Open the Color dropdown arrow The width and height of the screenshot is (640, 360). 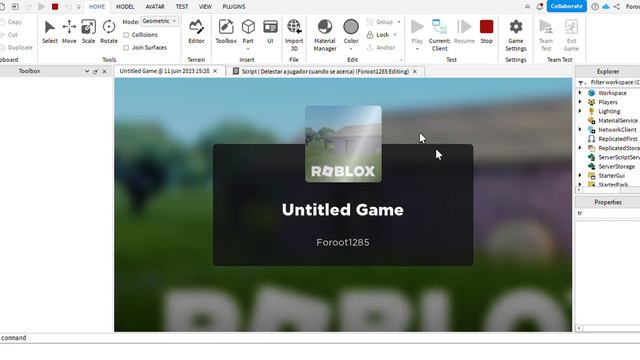[x=351, y=49]
